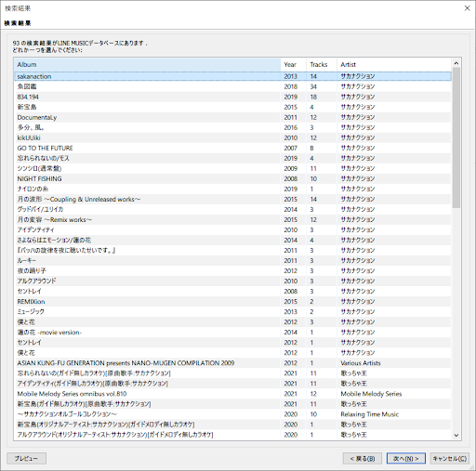Select the グッドバイ/ユリイカ row
This screenshot has width=476, height=471.
coord(232,209)
